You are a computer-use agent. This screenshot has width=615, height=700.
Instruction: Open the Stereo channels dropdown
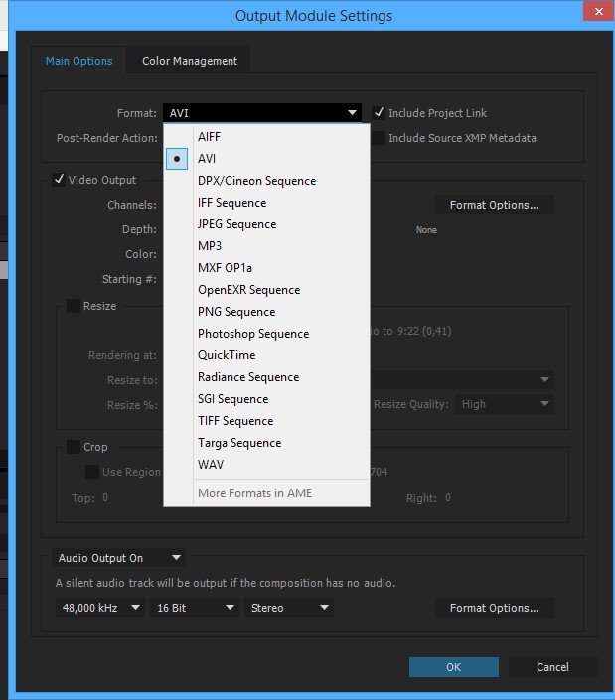pyautogui.click(x=289, y=608)
